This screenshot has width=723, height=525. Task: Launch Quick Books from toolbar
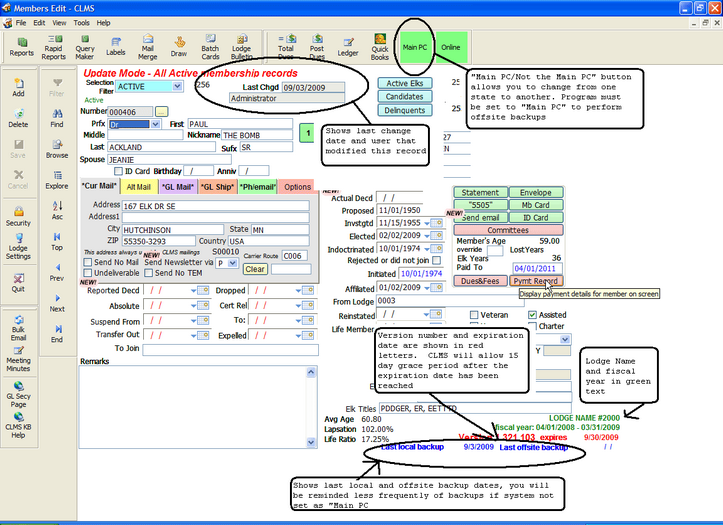(380, 46)
